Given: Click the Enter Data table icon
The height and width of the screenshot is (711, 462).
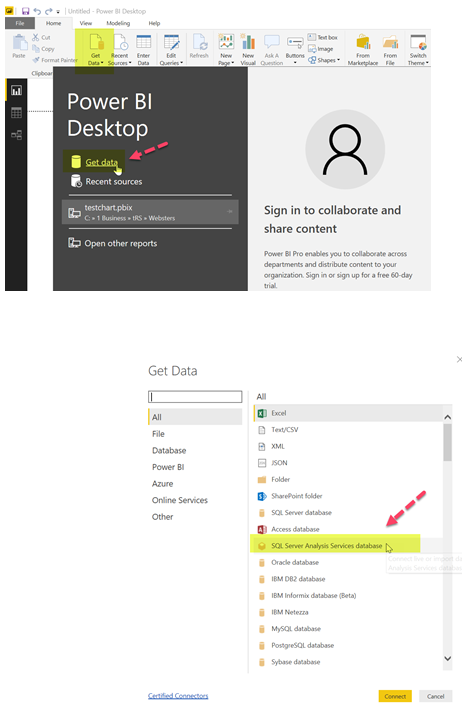Looking at the screenshot, I should point(143,42).
